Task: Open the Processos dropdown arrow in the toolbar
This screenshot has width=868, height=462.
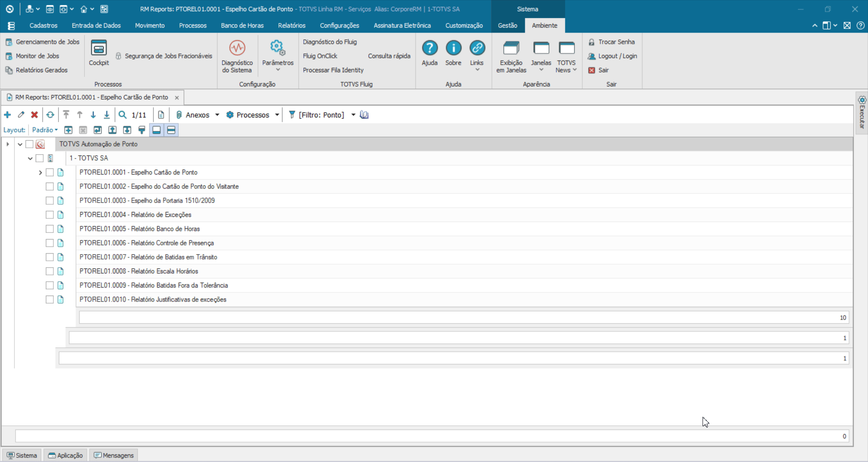Action: point(277,115)
